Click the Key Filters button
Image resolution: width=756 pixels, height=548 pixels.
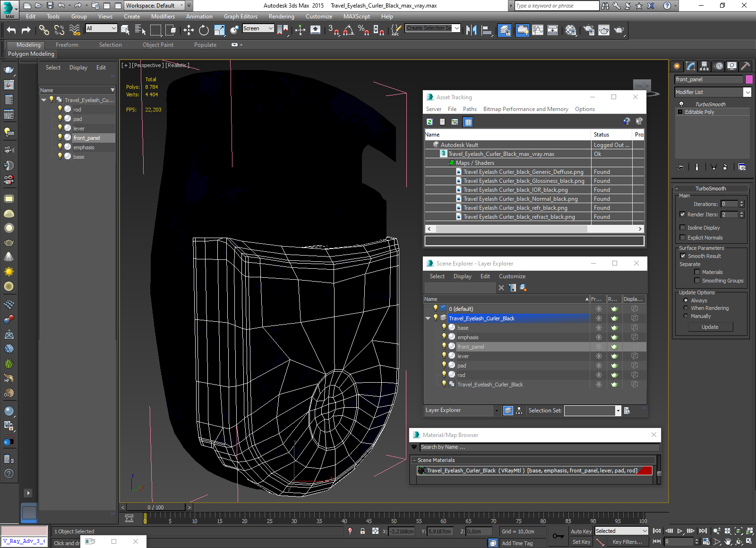(627, 542)
